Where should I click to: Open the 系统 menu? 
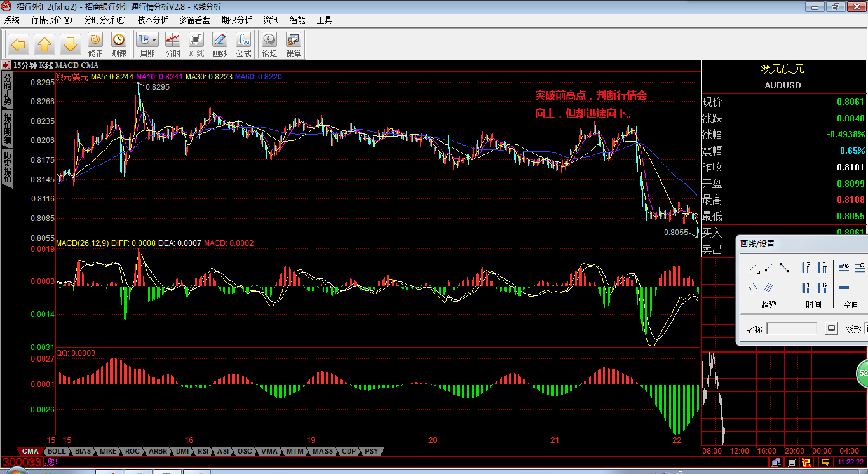12,20
